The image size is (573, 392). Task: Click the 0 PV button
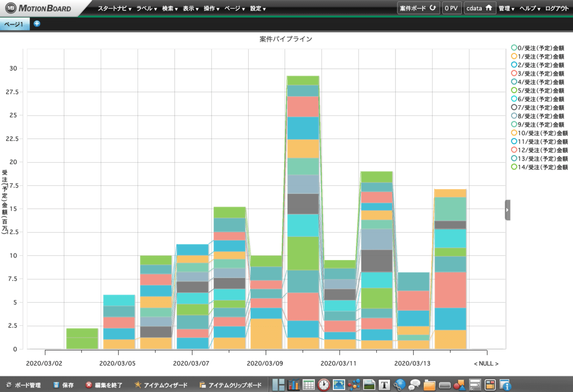click(x=452, y=8)
